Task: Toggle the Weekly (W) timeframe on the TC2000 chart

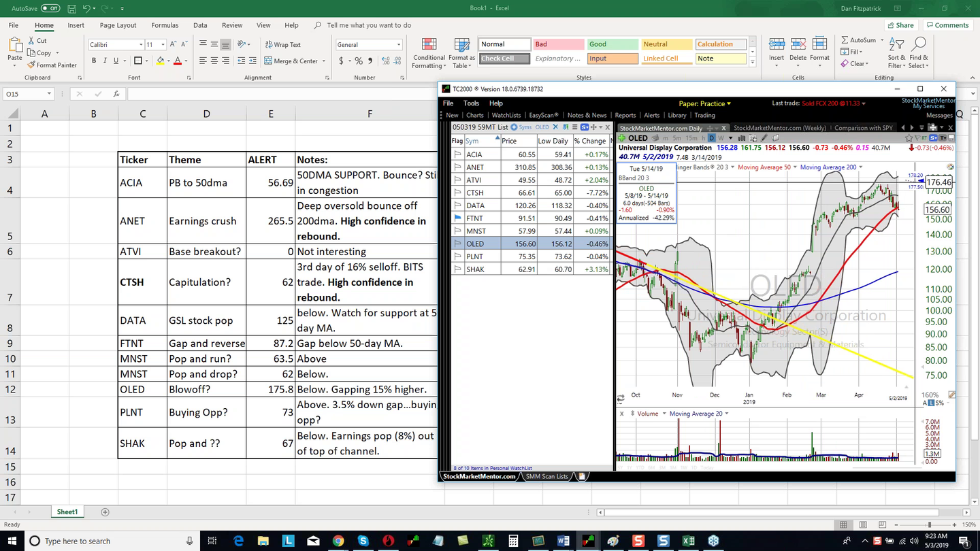Action: pos(721,138)
